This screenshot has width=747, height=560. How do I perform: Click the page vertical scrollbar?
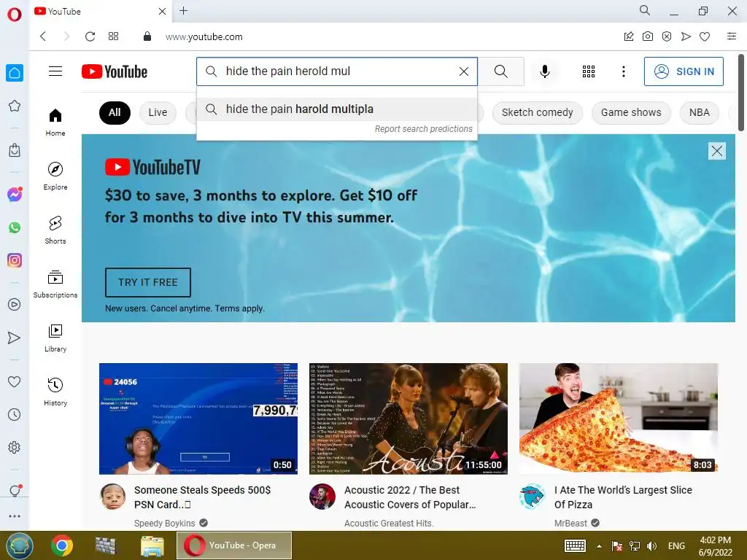(741, 92)
